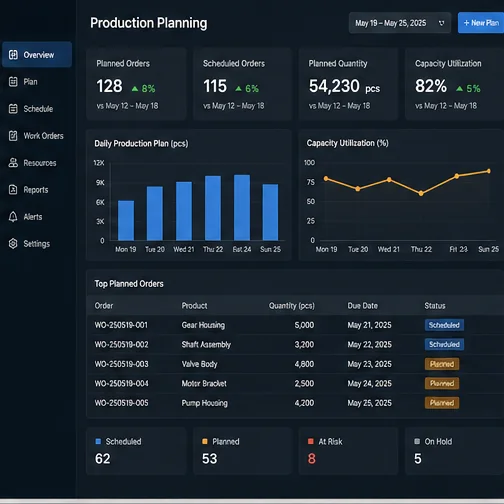Click the gray On Hold legend square
This screenshot has width=504, height=504.
(417, 441)
